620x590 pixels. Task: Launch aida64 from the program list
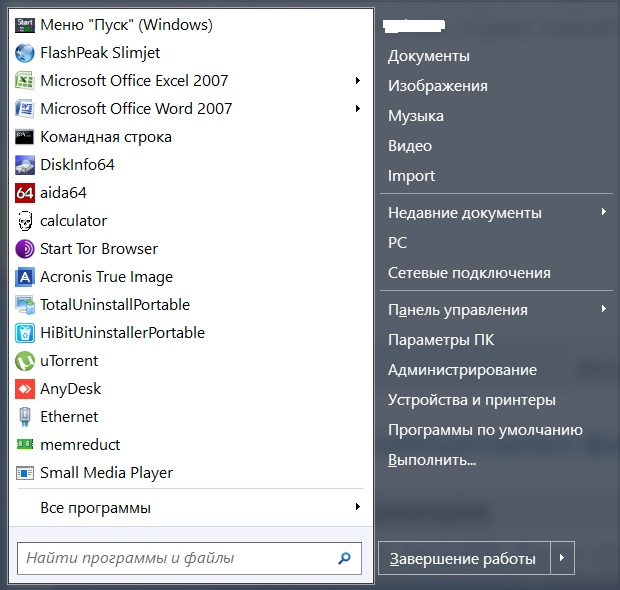pos(25,193)
